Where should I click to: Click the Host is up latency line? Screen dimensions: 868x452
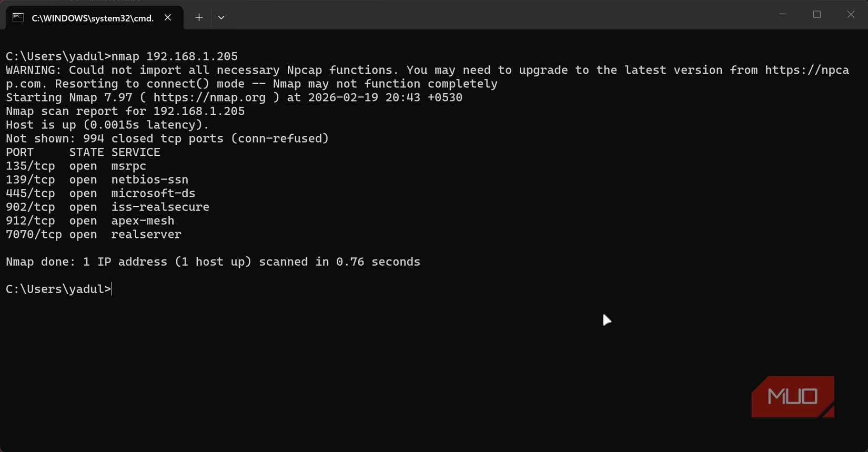(x=105, y=125)
